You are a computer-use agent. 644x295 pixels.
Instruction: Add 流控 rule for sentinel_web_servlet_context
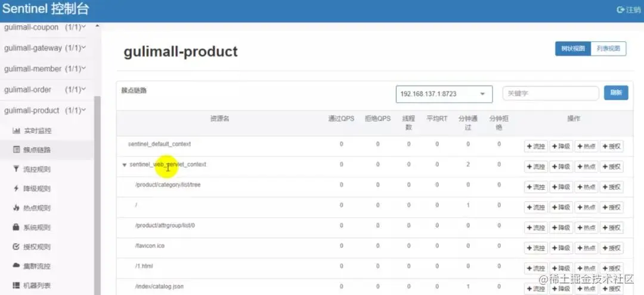[536, 167]
